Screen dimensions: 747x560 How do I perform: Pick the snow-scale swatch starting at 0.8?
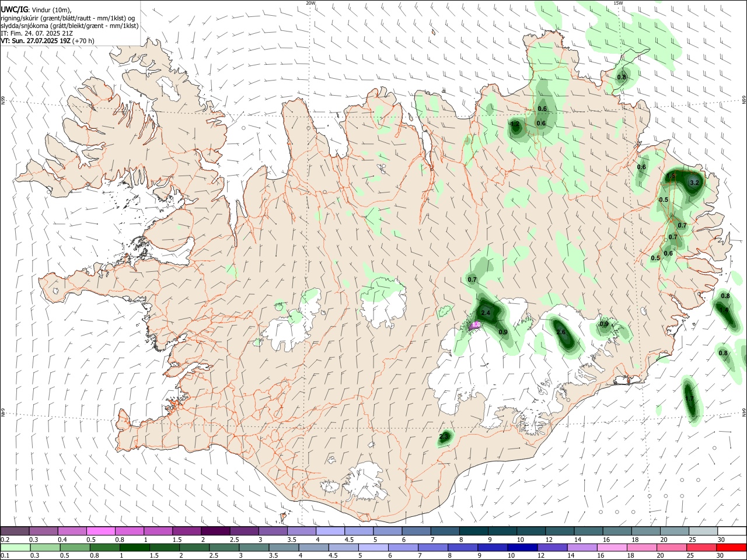(x=129, y=531)
